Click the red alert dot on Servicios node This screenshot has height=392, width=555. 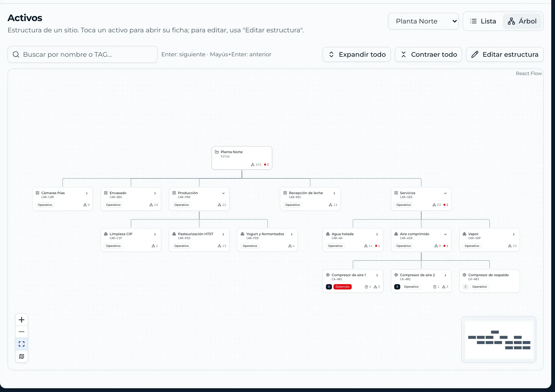coord(444,205)
